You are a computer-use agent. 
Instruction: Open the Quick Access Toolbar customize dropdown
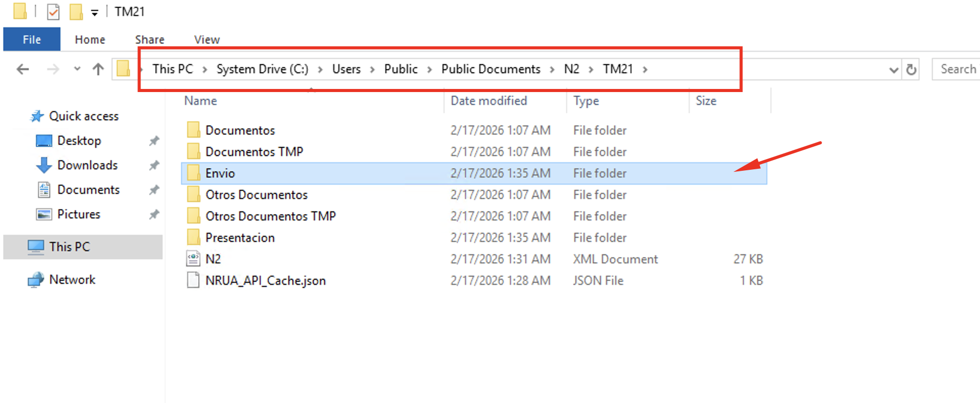95,13
